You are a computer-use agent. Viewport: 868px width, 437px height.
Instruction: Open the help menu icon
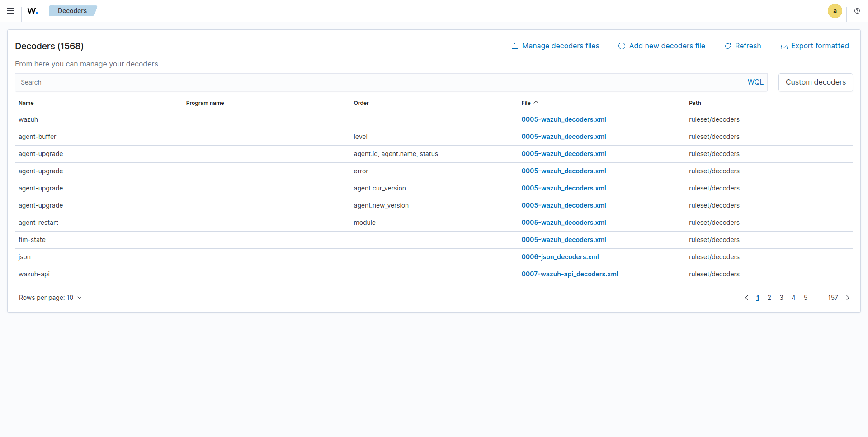coord(857,11)
